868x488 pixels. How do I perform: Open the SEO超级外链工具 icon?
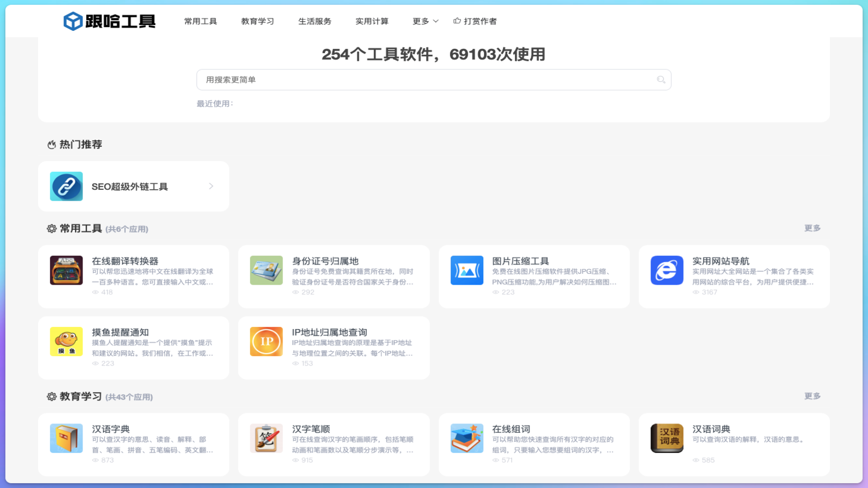(66, 186)
